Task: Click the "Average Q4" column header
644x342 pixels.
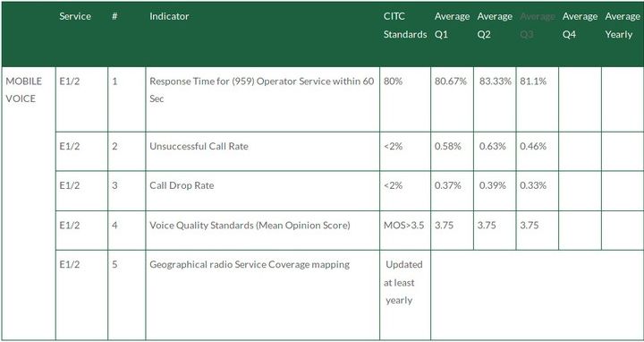Action: [580, 25]
